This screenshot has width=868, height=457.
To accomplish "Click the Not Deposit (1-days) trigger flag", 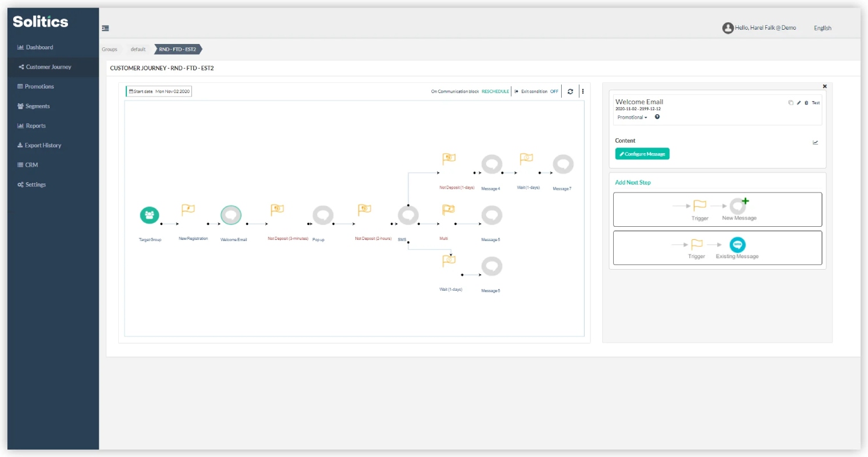I will point(449,158).
